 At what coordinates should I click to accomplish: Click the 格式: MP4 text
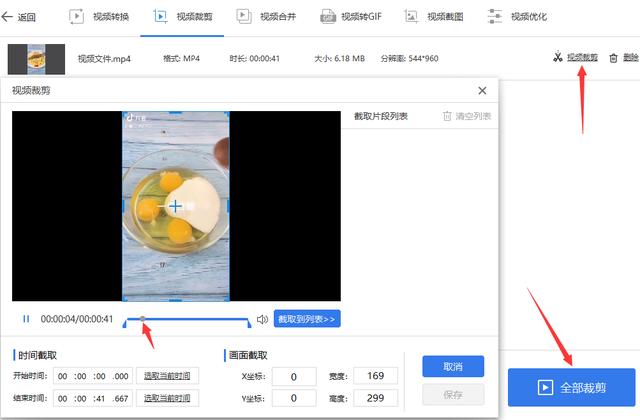(181, 59)
